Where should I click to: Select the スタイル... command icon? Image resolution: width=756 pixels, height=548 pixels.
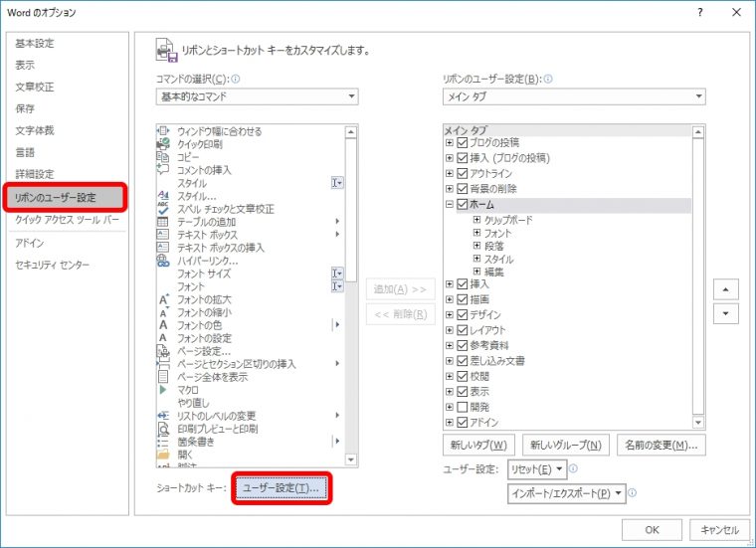click(163, 196)
